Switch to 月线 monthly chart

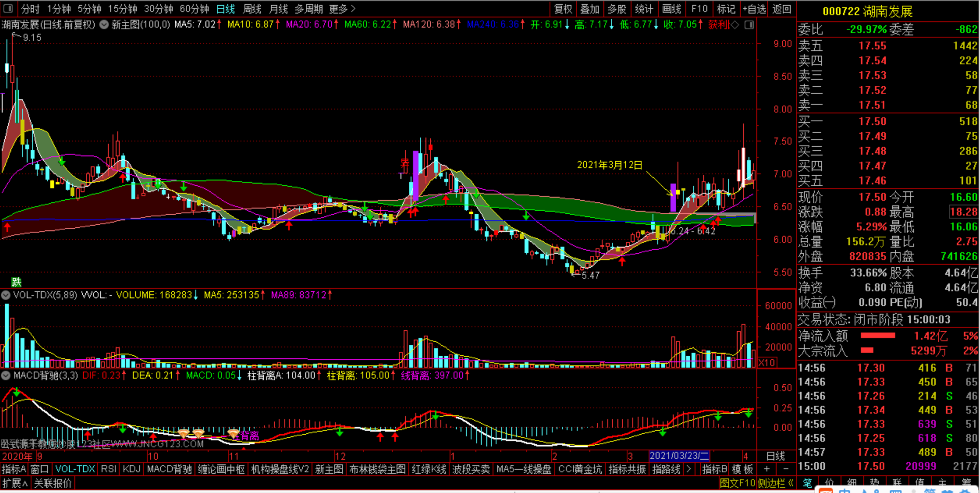pos(278,9)
